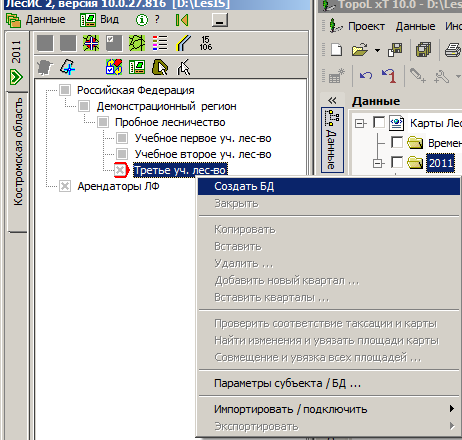Click the open folder icon in TopoL
Screen dimensions: 462x440
pyautogui.click(x=360, y=50)
